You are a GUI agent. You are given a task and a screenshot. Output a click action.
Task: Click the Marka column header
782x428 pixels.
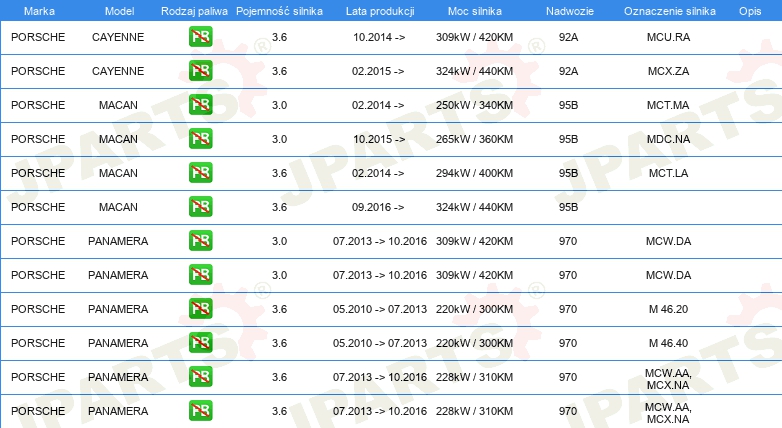point(39,11)
